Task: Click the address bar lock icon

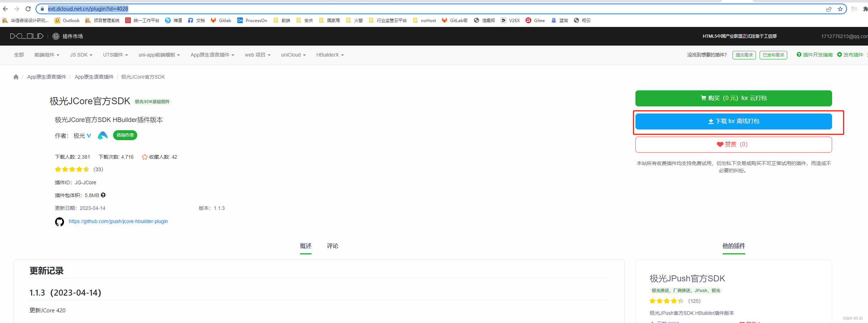Action: (x=42, y=9)
